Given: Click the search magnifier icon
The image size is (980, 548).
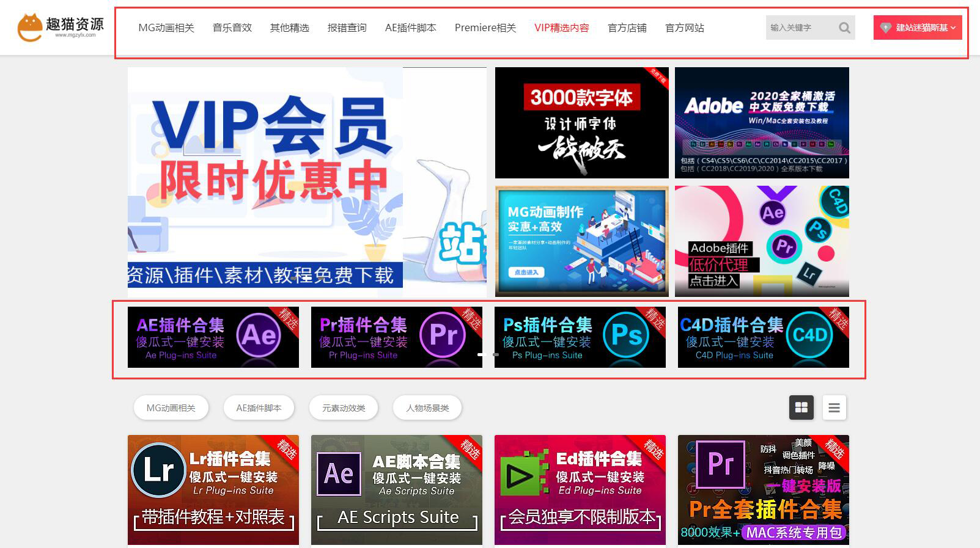Looking at the screenshot, I should coord(844,28).
